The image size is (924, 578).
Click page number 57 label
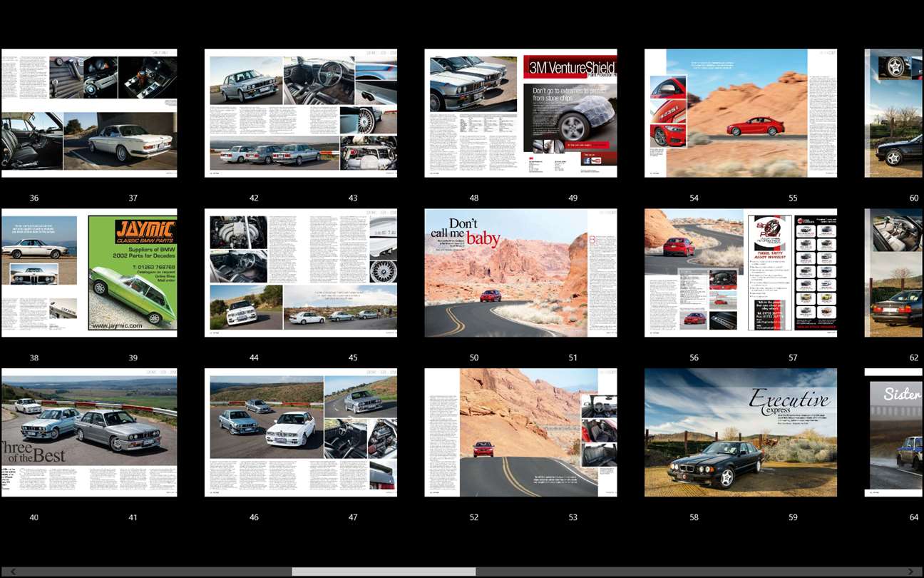(x=793, y=358)
